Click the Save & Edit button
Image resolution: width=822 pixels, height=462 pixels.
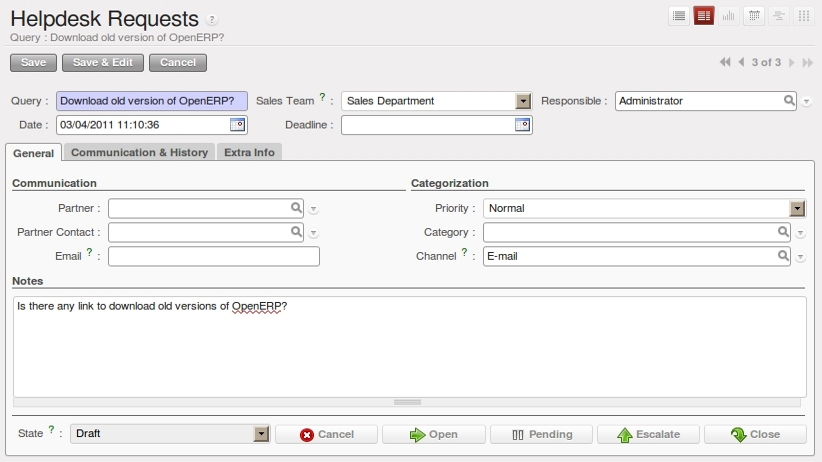pos(102,63)
